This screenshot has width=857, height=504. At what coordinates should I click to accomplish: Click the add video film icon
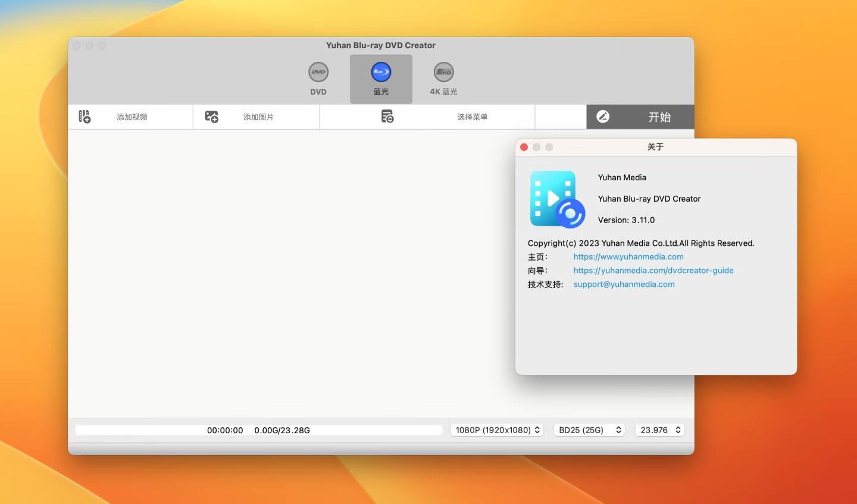pos(85,117)
